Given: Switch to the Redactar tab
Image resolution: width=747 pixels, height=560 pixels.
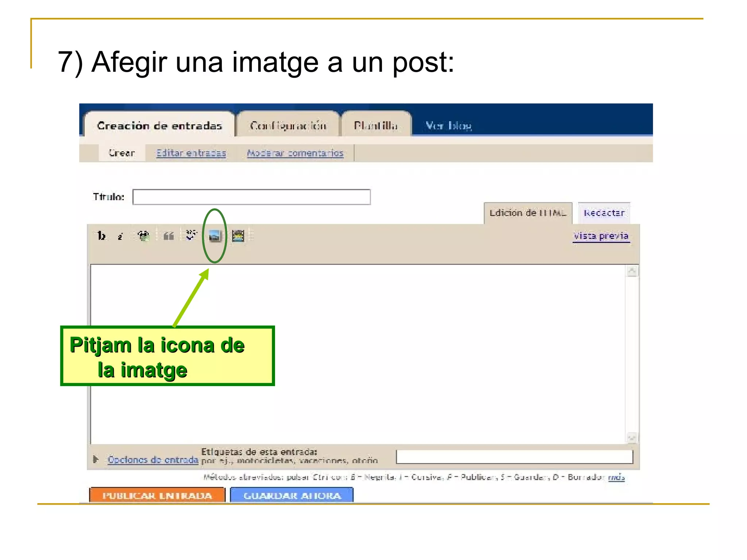Looking at the screenshot, I should click(x=604, y=213).
